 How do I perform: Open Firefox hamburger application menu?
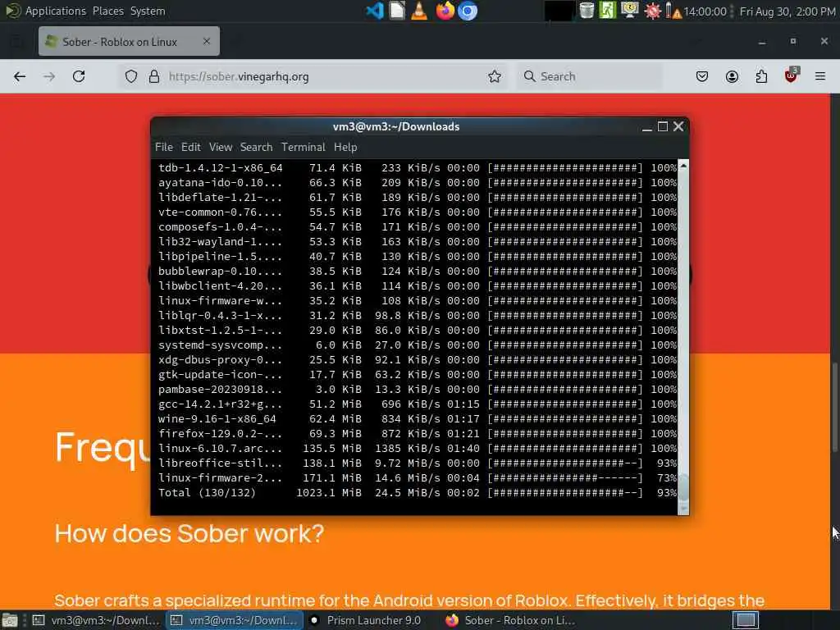(820, 76)
